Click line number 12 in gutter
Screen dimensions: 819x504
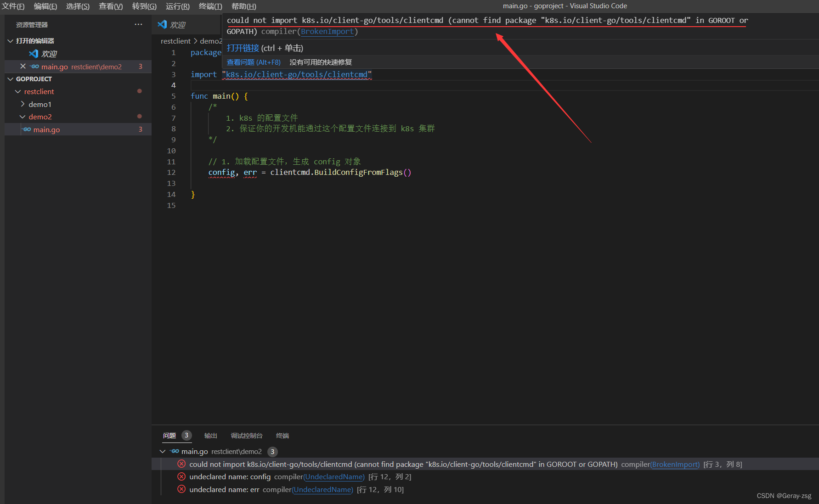click(x=171, y=173)
